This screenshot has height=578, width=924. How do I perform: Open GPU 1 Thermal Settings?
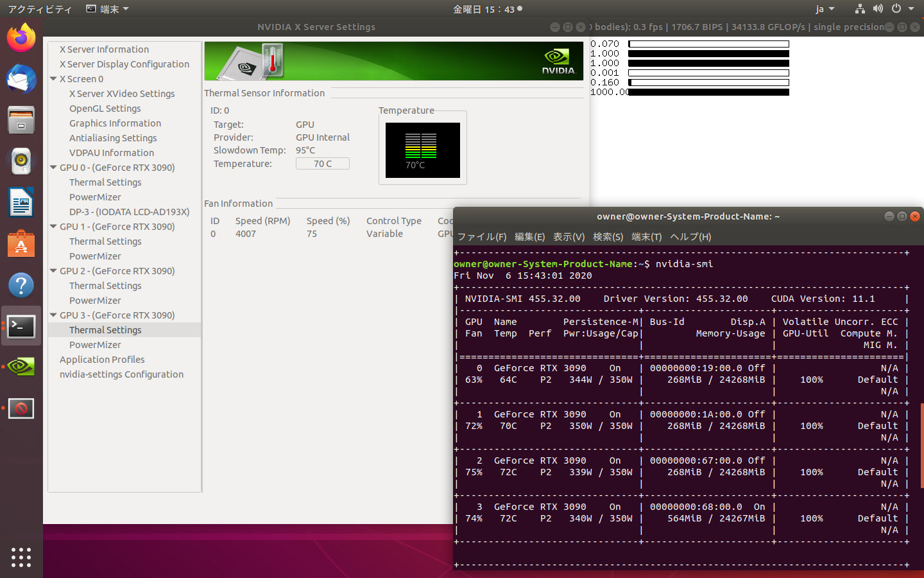tap(105, 241)
